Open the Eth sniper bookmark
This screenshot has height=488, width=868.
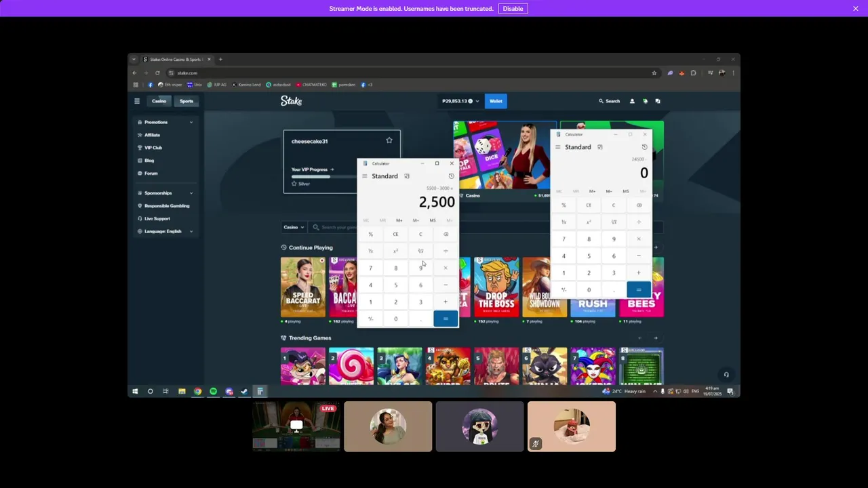click(x=170, y=85)
